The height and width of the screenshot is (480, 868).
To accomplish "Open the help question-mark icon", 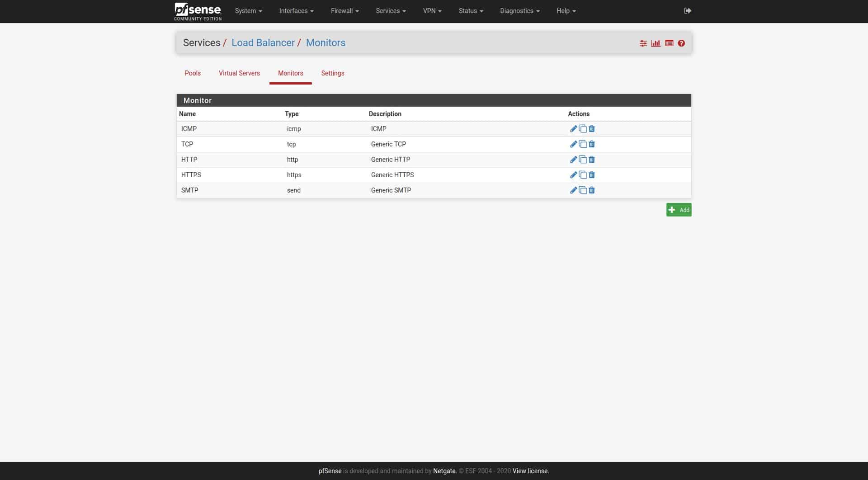I will point(681,43).
